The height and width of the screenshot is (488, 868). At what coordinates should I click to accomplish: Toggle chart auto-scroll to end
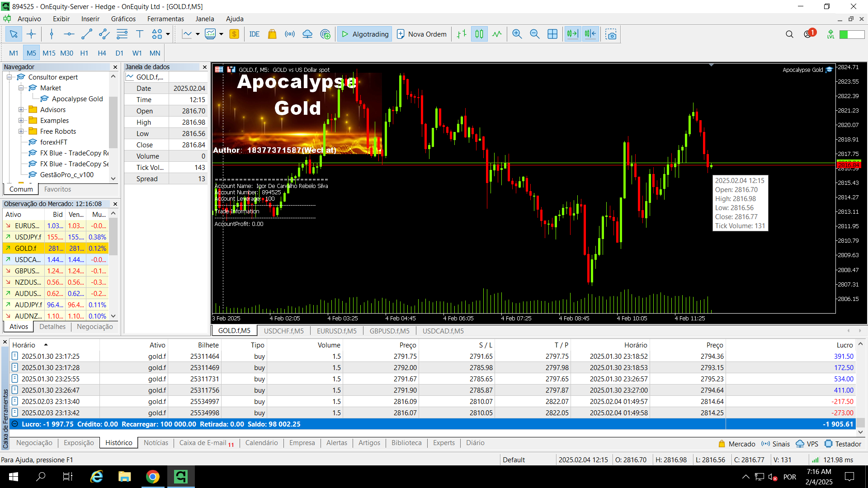click(x=572, y=34)
